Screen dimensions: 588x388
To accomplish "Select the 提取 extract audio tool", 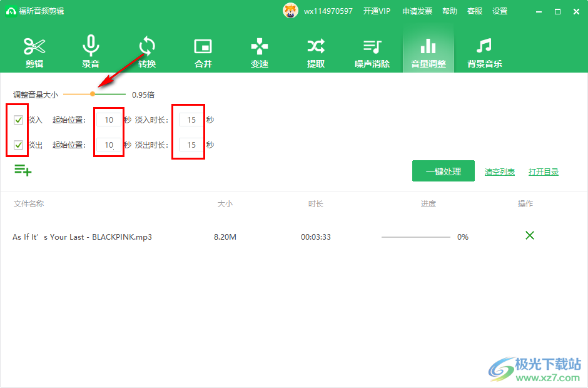I will [316, 52].
